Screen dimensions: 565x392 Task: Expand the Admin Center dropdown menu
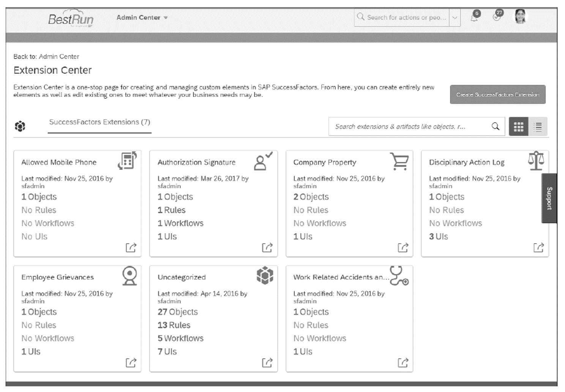click(x=142, y=17)
